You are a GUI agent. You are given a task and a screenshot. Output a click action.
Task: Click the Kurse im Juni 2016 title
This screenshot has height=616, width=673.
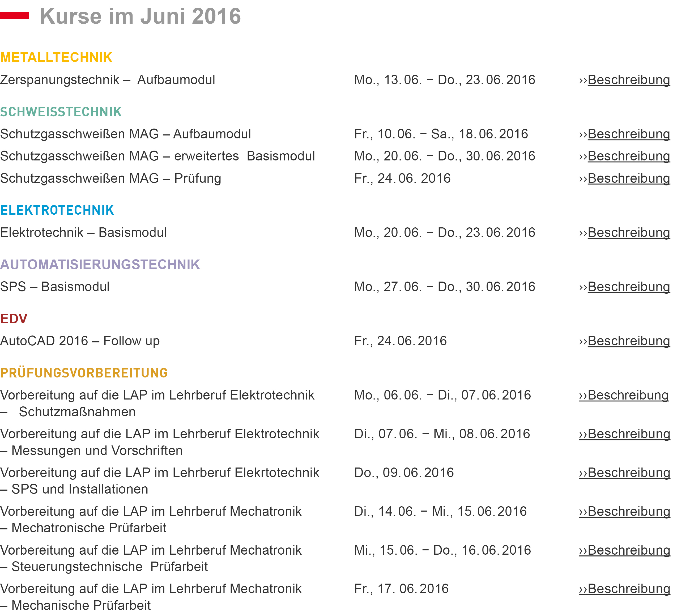point(140,16)
